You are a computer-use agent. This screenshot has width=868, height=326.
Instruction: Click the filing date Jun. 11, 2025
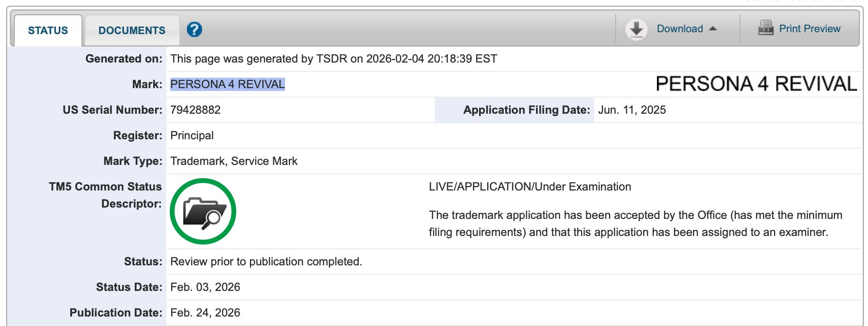click(x=632, y=110)
